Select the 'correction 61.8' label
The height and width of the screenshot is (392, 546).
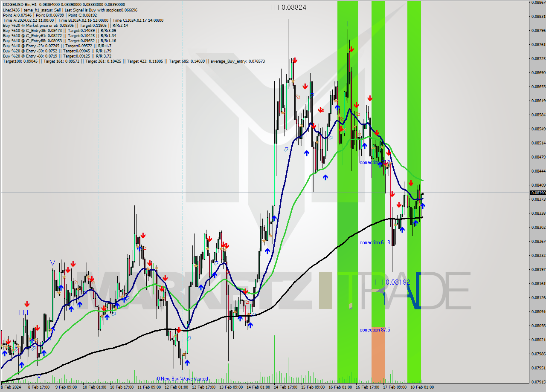[x=375, y=242]
